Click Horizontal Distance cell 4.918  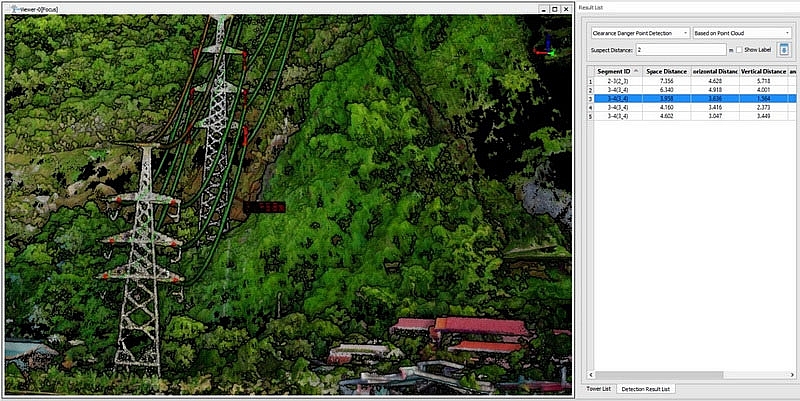point(715,90)
